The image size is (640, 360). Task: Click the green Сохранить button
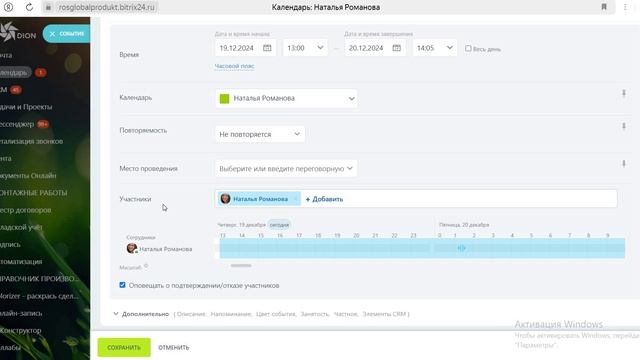click(124, 347)
